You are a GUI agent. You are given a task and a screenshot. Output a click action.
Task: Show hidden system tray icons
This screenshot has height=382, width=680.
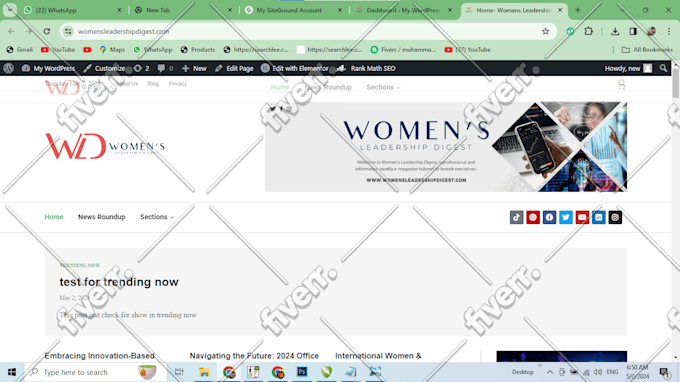click(x=549, y=372)
